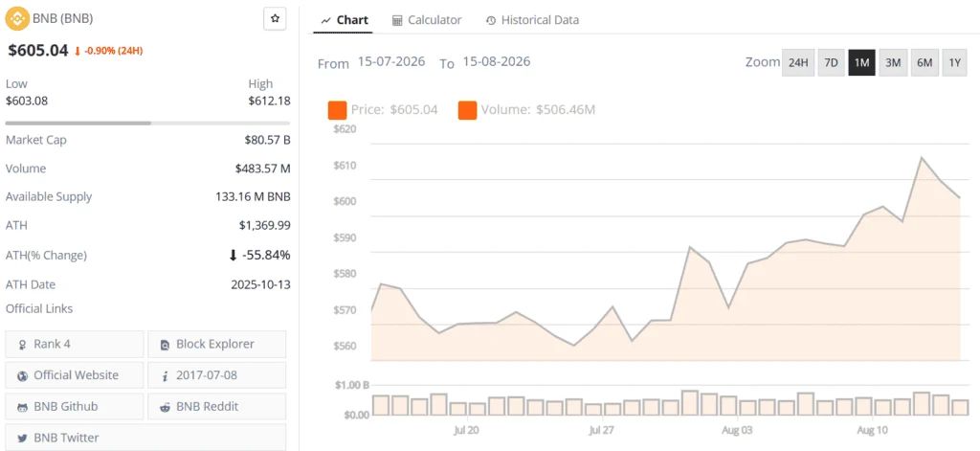
Task: Click the Jul 20 axis label
Action: (467, 430)
